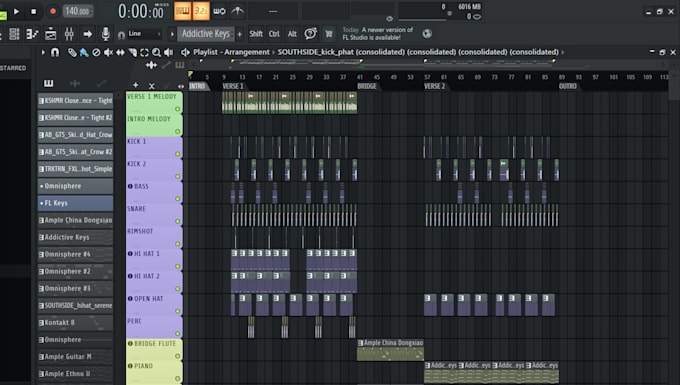Mute the KICK 1 track
The width and height of the screenshot is (680, 385).
click(x=177, y=154)
